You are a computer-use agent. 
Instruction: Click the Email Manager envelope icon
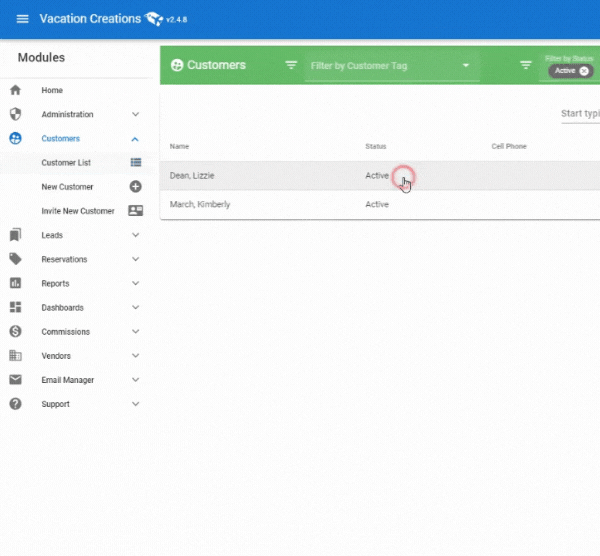pos(15,379)
